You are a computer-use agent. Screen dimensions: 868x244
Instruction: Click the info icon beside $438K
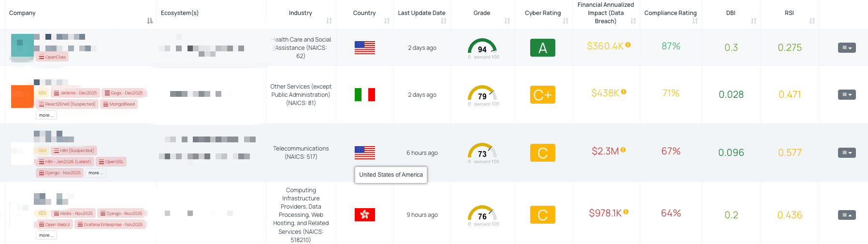coord(623,91)
